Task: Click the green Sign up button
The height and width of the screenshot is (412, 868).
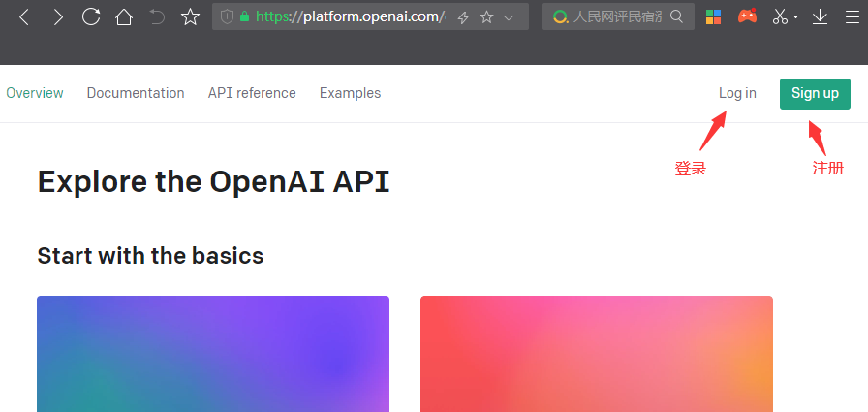Action: point(815,94)
